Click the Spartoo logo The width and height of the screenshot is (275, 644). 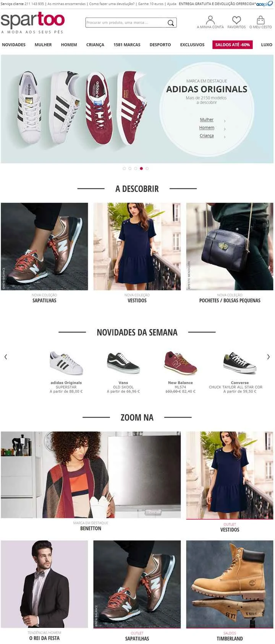click(33, 21)
